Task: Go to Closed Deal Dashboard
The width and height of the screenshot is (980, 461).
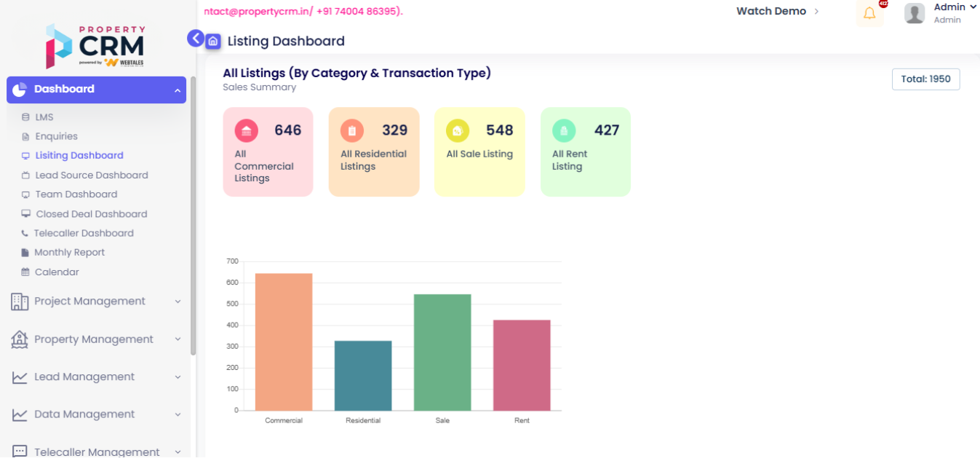Action: click(91, 214)
